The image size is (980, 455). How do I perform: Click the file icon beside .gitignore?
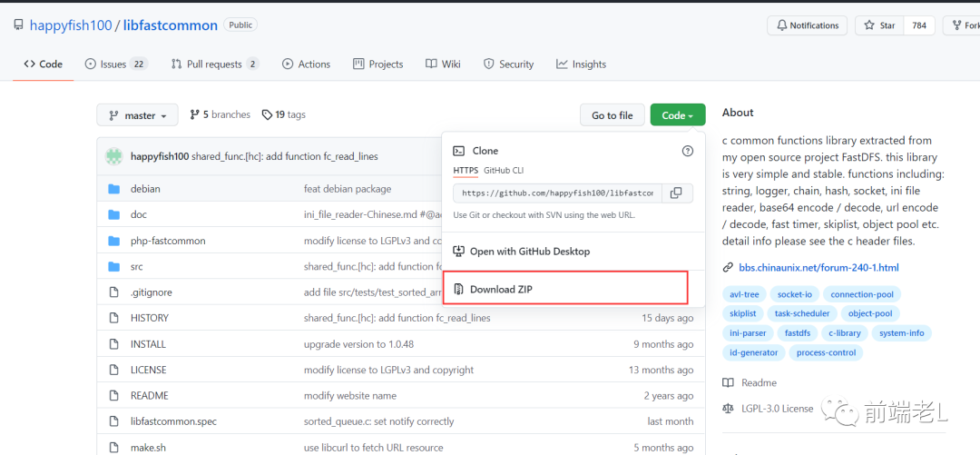pos(113,292)
